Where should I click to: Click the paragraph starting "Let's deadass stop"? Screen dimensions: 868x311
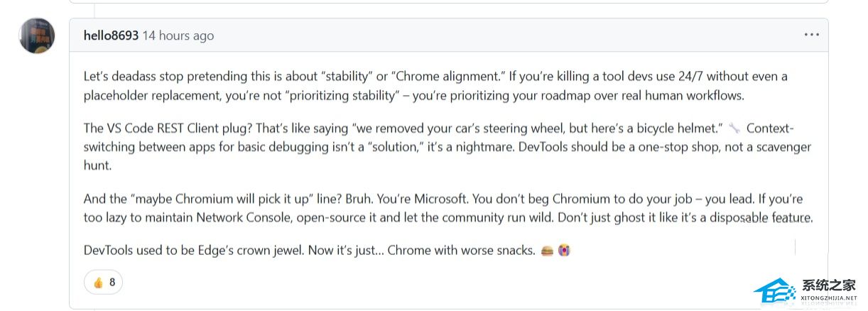(x=435, y=85)
